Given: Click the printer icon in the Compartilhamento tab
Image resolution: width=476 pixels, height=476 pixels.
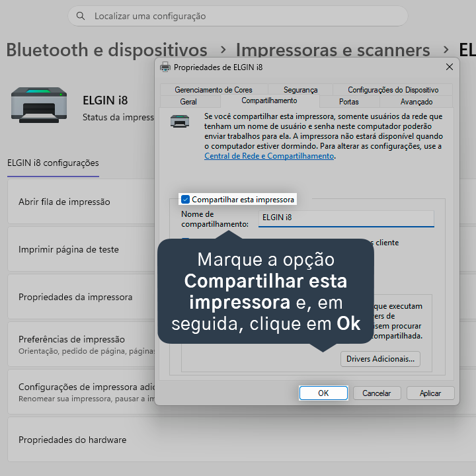Looking at the screenshot, I should (180, 121).
